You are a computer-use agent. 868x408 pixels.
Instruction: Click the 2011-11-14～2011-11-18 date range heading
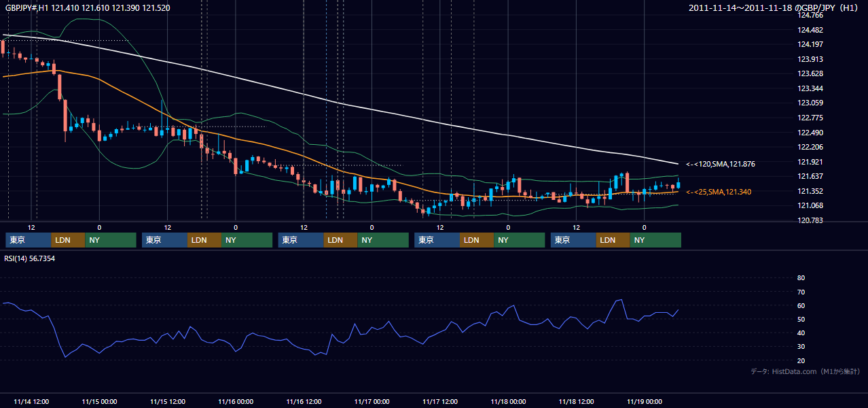pos(774,8)
